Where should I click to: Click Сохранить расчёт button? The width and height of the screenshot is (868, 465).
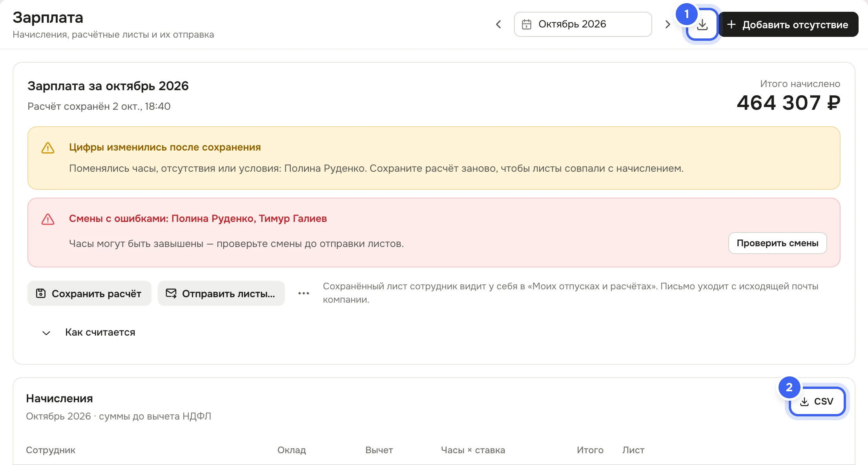(89, 293)
